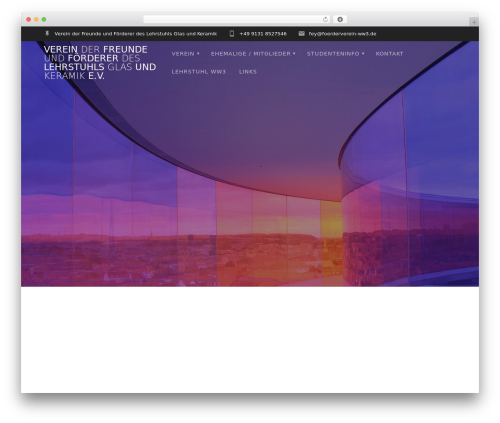Screen dimensions: 500x423
Task: Click the site title logo text
Action: pyautogui.click(x=100, y=63)
